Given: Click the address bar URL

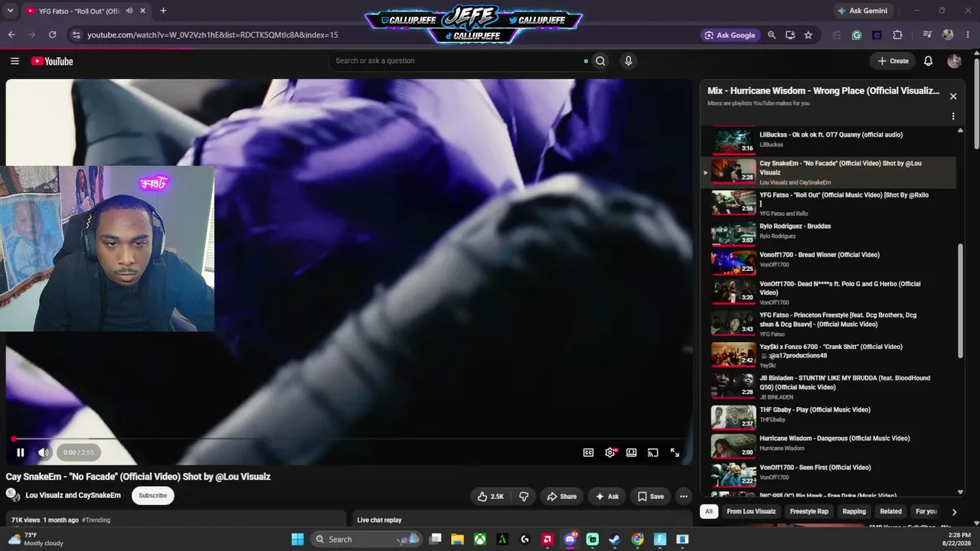Looking at the screenshot, I should (213, 35).
